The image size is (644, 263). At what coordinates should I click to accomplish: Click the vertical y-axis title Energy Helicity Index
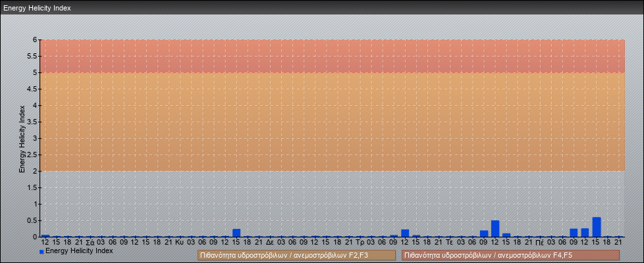tap(22, 139)
